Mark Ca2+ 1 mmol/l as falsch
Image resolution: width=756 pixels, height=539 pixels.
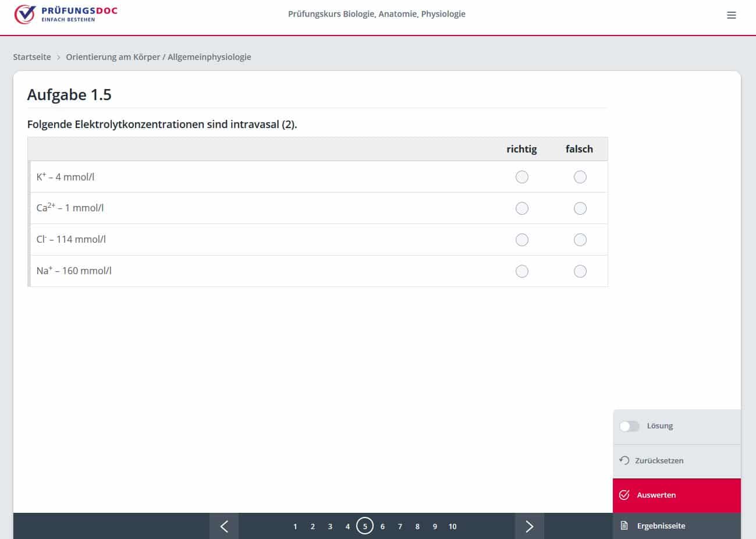click(580, 208)
